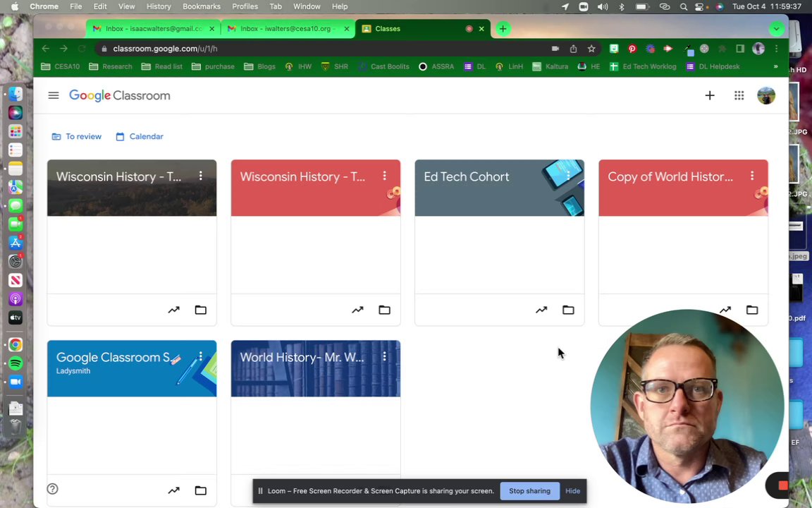Image resolution: width=812 pixels, height=508 pixels.
Task: Go back to the previous page
Action: pyautogui.click(x=46, y=49)
